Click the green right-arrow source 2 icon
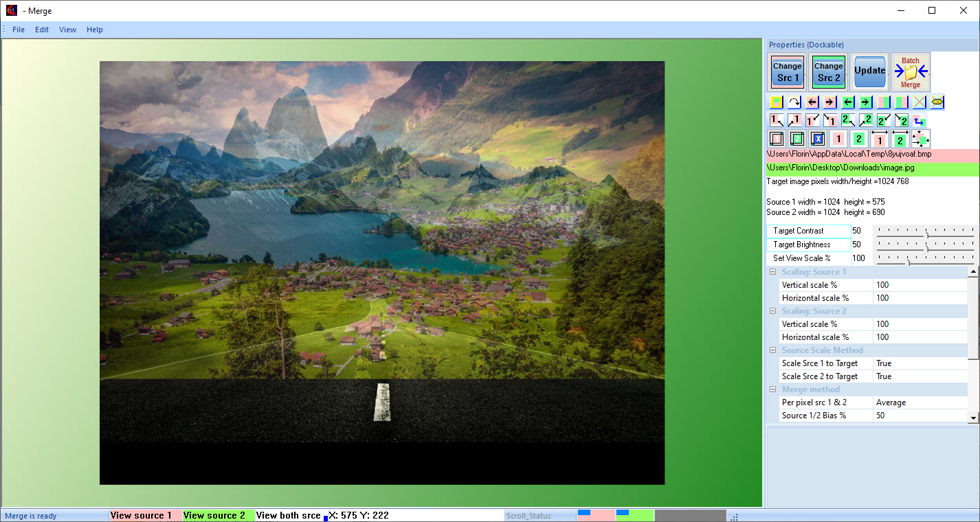 tap(865, 102)
